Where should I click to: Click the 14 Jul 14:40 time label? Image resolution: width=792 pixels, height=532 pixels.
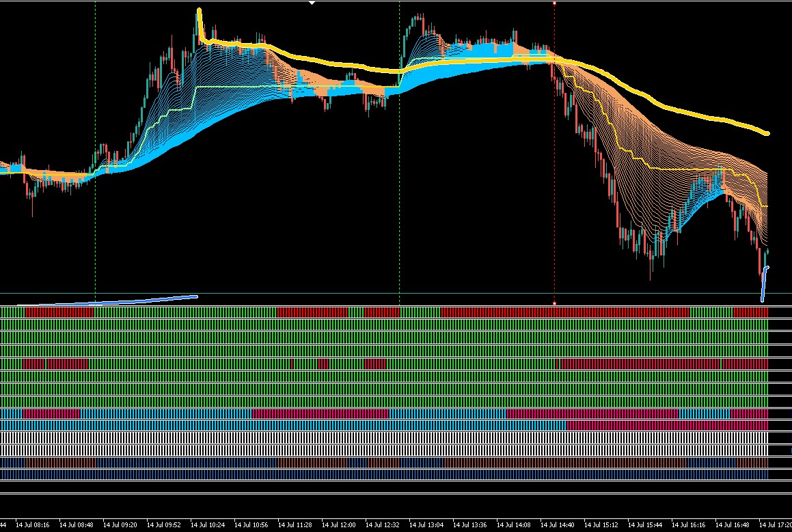[x=558, y=525]
